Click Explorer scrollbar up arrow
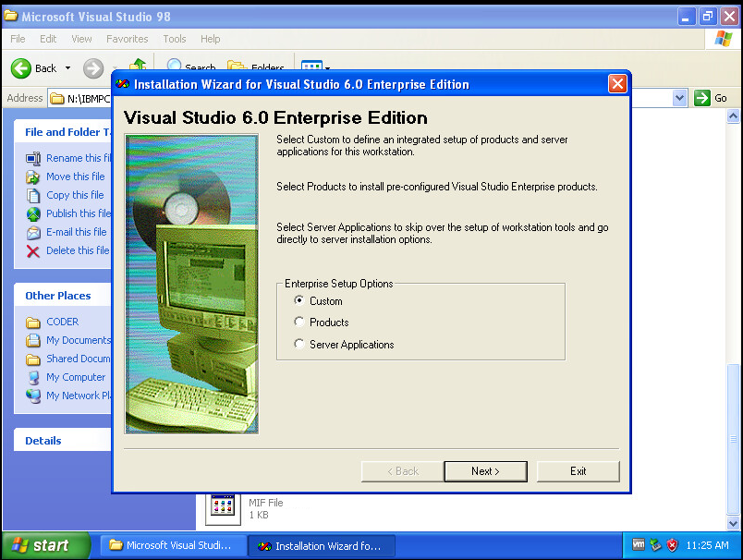Image resolution: width=743 pixels, height=560 pixels. pos(733,116)
